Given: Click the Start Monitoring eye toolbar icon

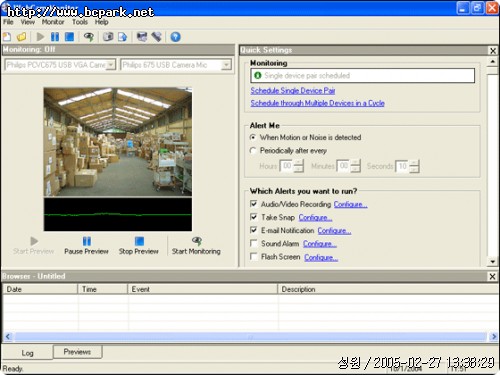Looking at the screenshot, I should [89, 37].
